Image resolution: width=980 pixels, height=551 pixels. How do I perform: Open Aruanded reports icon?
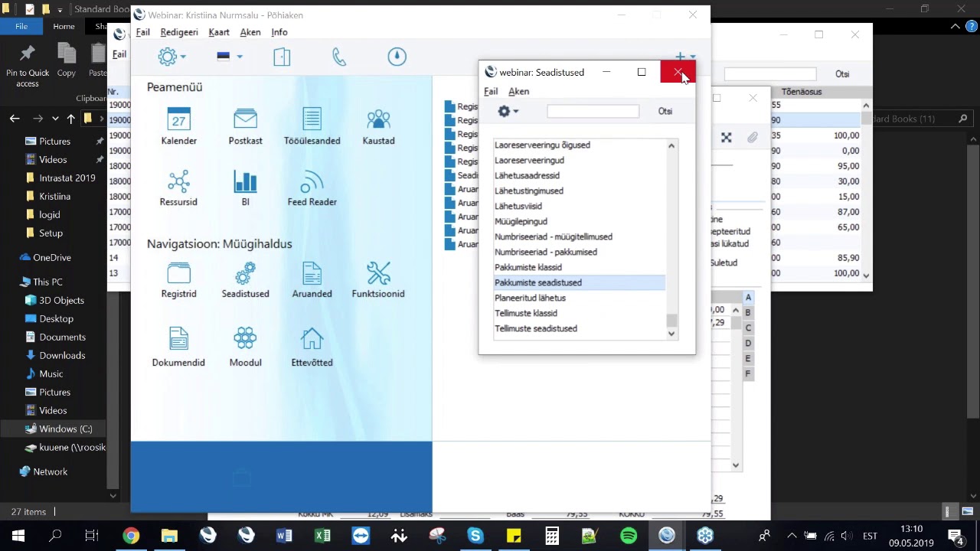312,279
